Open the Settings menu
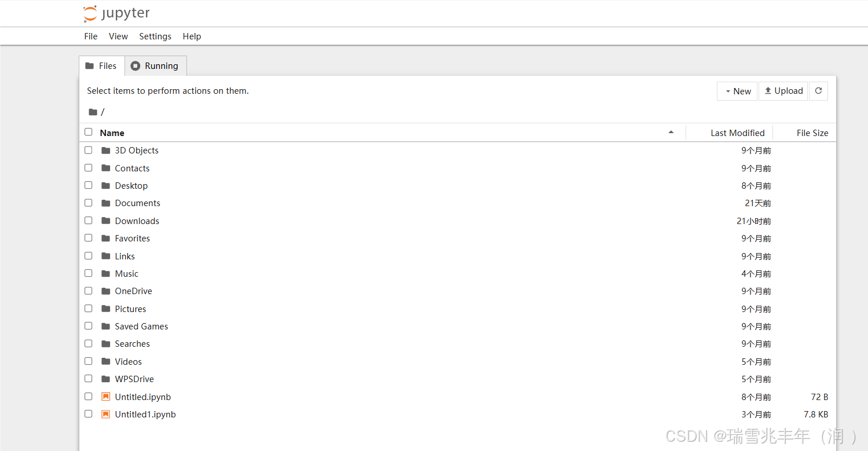Image resolution: width=868 pixels, height=451 pixels. click(x=155, y=36)
